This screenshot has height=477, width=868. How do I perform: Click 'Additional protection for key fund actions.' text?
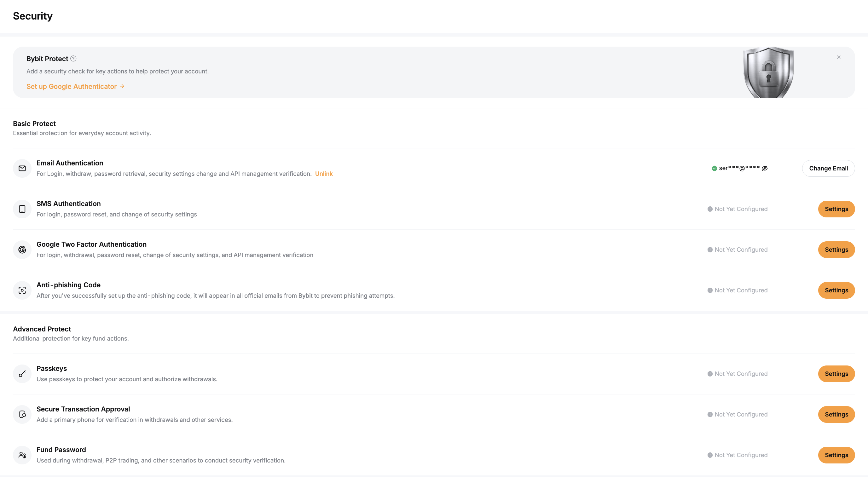(x=71, y=339)
